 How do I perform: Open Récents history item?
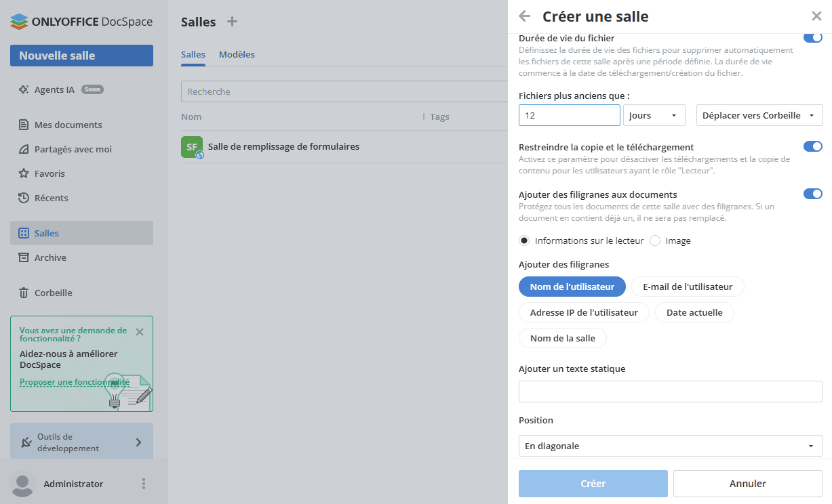pyautogui.click(x=24, y=198)
